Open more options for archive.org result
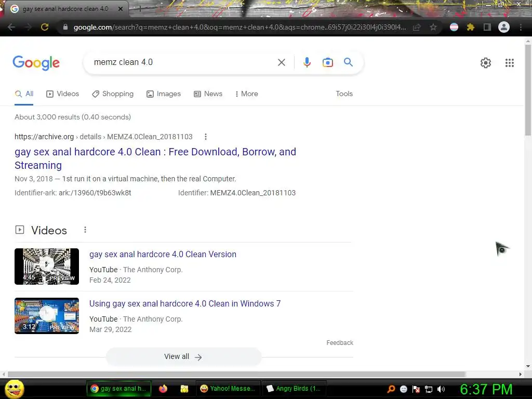Screen dimensions: 532x399 pos(206,137)
